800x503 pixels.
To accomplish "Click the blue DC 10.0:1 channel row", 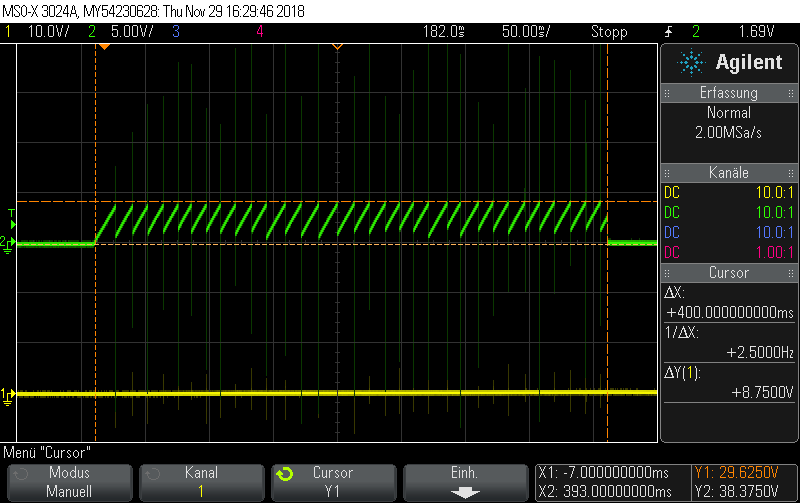I will click(729, 232).
